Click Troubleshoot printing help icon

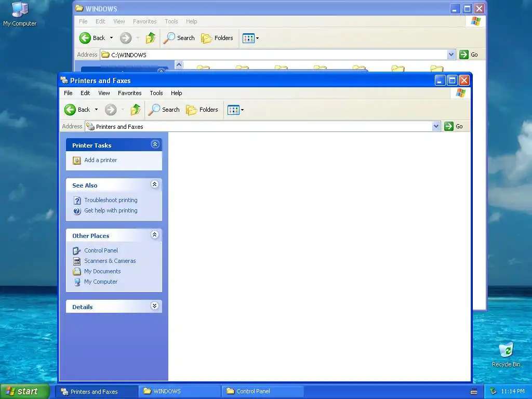tap(77, 201)
